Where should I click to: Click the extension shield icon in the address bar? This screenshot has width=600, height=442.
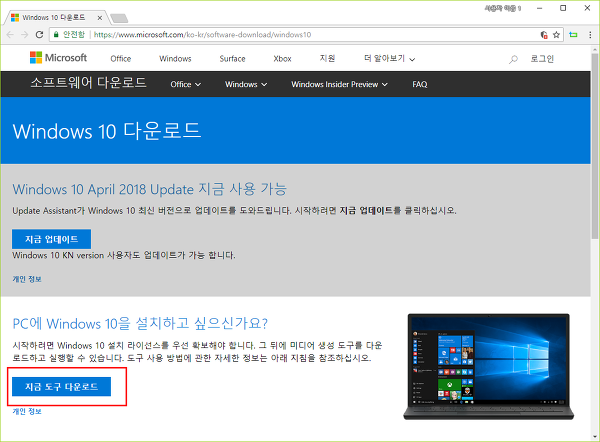pyautogui.click(x=544, y=35)
